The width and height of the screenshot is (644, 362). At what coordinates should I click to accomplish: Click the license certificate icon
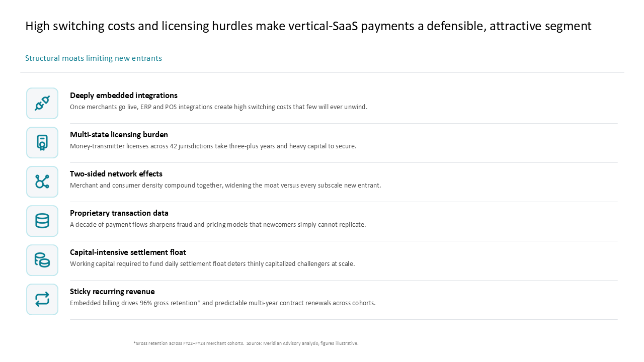42,143
